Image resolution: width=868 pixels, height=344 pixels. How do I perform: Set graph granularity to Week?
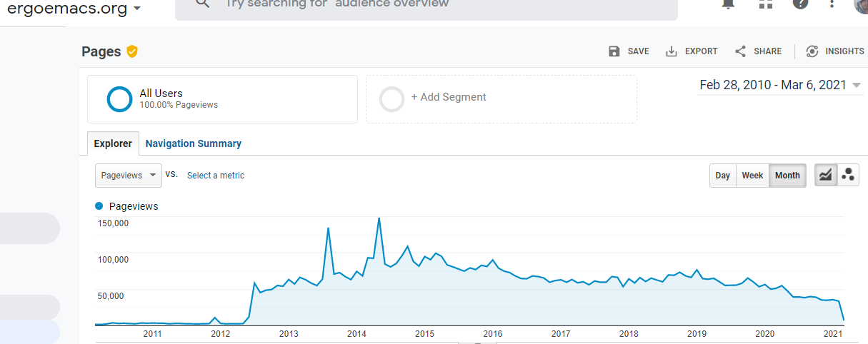[x=752, y=176]
